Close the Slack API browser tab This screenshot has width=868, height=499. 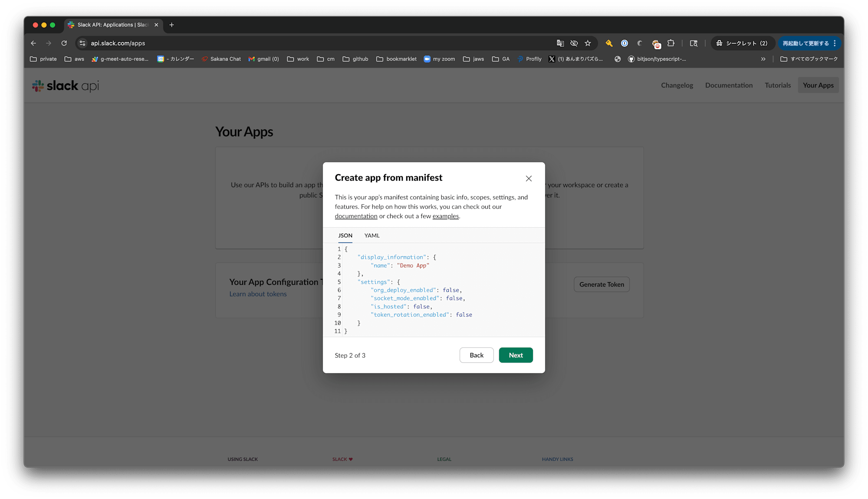[x=156, y=25]
